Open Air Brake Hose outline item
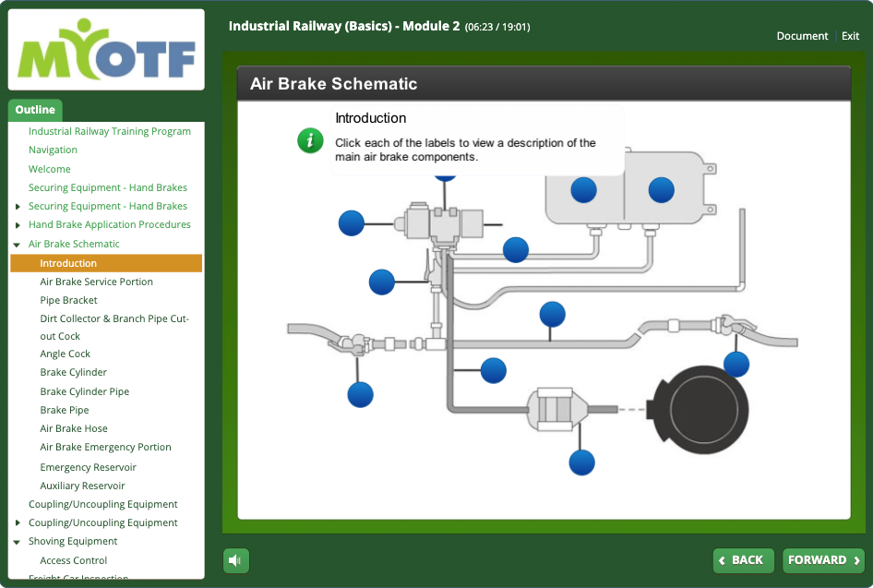Image resolution: width=873 pixels, height=588 pixels. pyautogui.click(x=74, y=428)
